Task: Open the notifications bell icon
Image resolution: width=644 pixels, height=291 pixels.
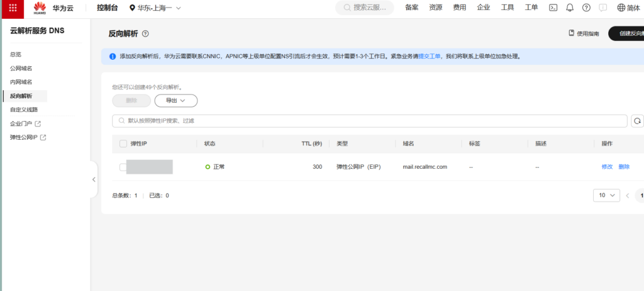Action: point(570,8)
